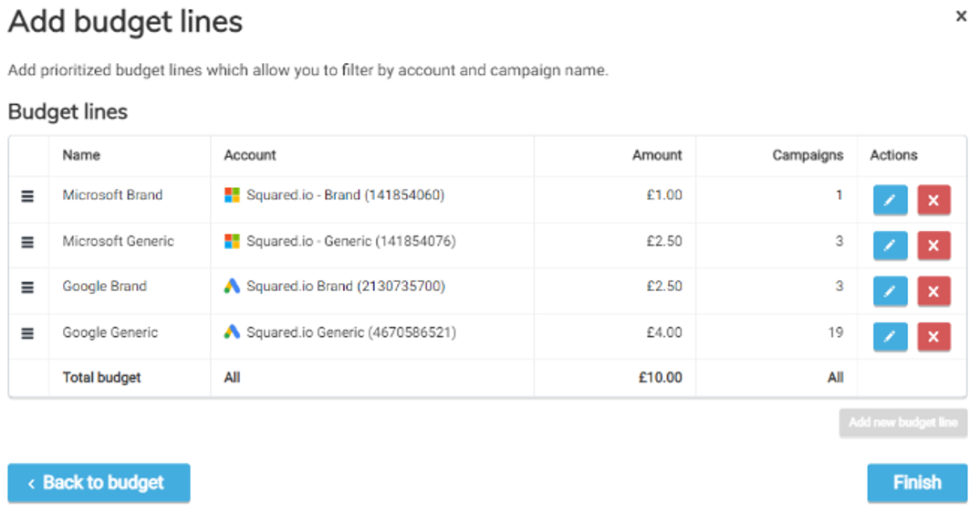Click the Google Ads logo for Squared.io Generic
The width and height of the screenshot is (980, 513).
(x=232, y=332)
